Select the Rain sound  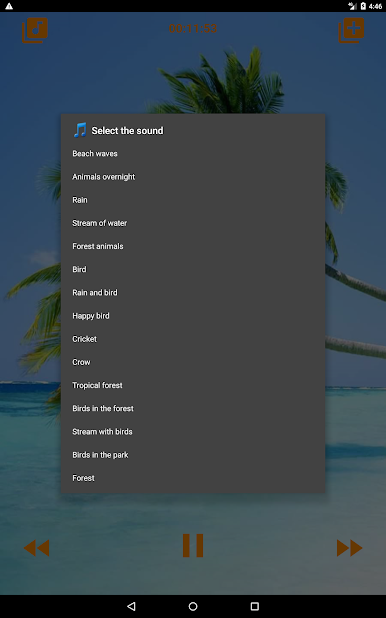click(193, 200)
